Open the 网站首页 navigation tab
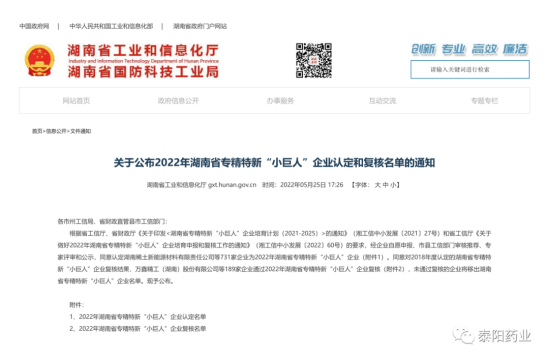Image resolution: width=549 pixels, height=360 pixels. 76,101
